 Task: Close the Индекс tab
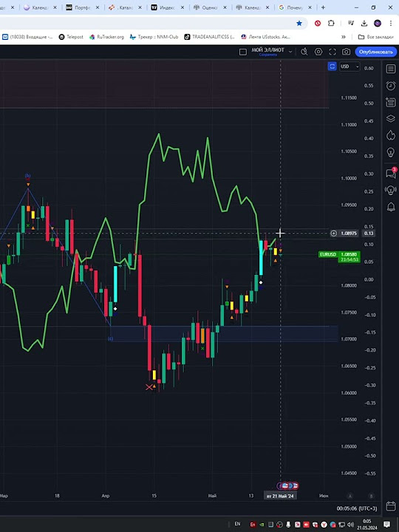click(183, 7)
